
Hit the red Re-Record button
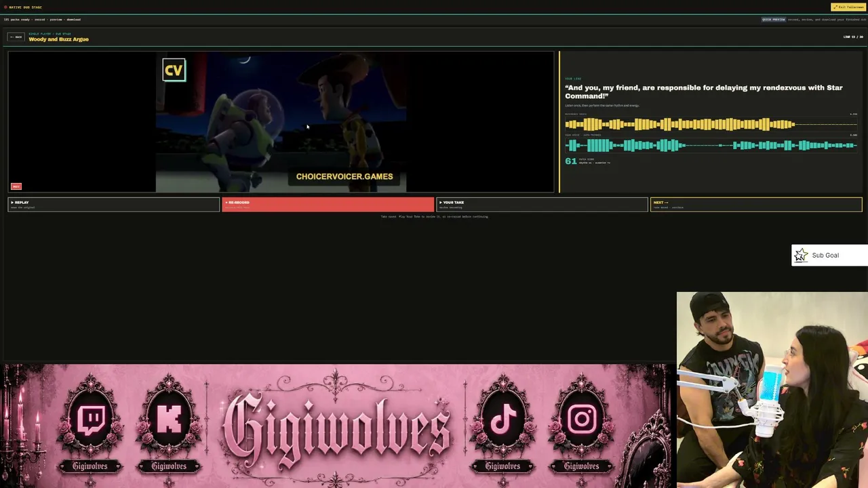pos(328,204)
